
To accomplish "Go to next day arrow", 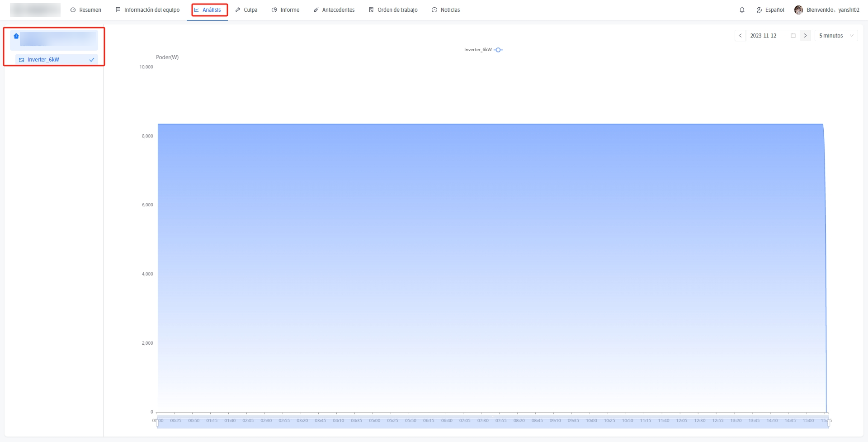I will pos(805,36).
